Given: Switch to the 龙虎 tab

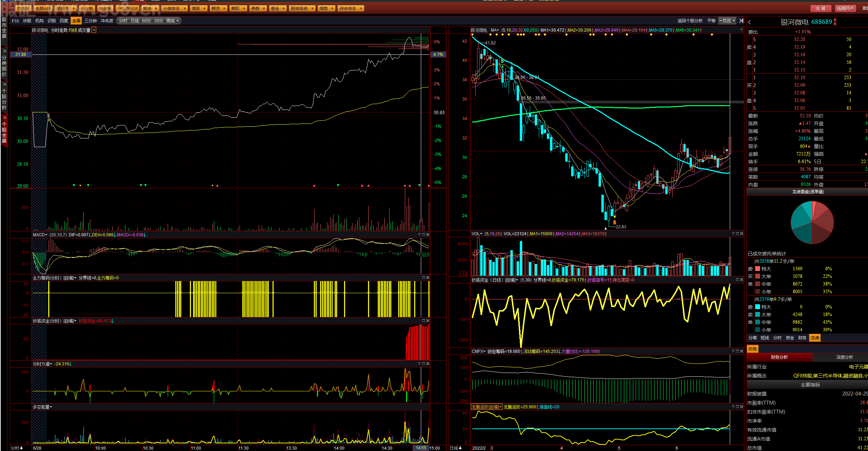Looking at the screenshot, I should tap(815, 338).
